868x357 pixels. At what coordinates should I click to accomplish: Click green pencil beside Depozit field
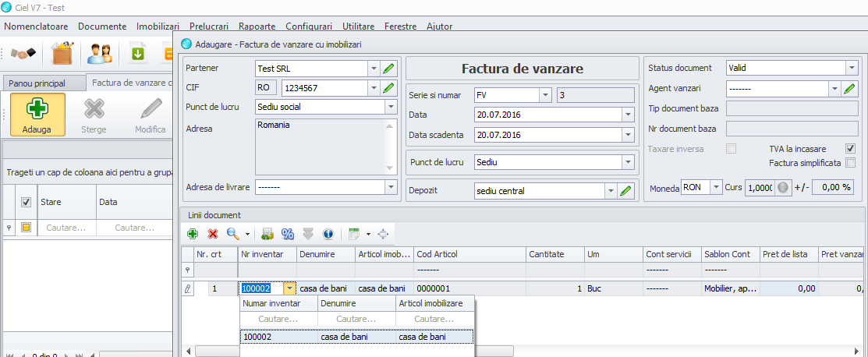[x=625, y=191]
